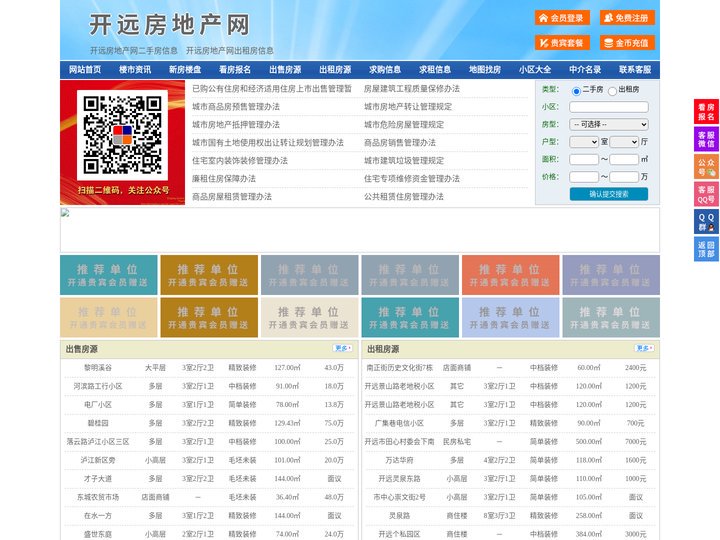720x540 pixels.
Task: Open the link 城市商品房预售管理办法
Action: pyautogui.click(x=236, y=107)
